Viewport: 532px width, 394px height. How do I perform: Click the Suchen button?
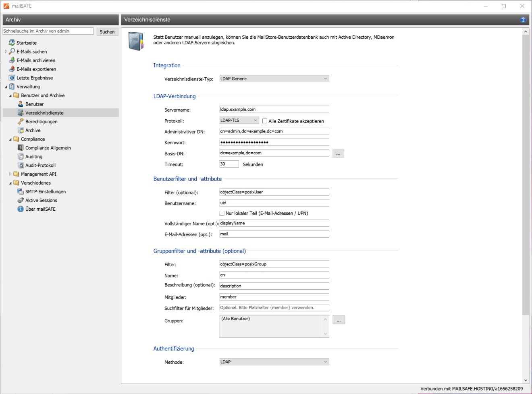tap(107, 32)
